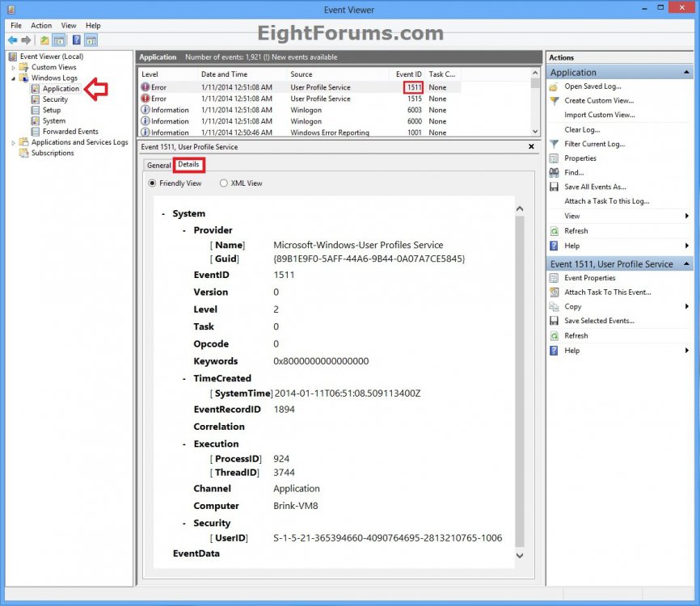Select the Winlogon 6003 Information event row
Viewport: 700px width, 606px height.
click(x=300, y=110)
